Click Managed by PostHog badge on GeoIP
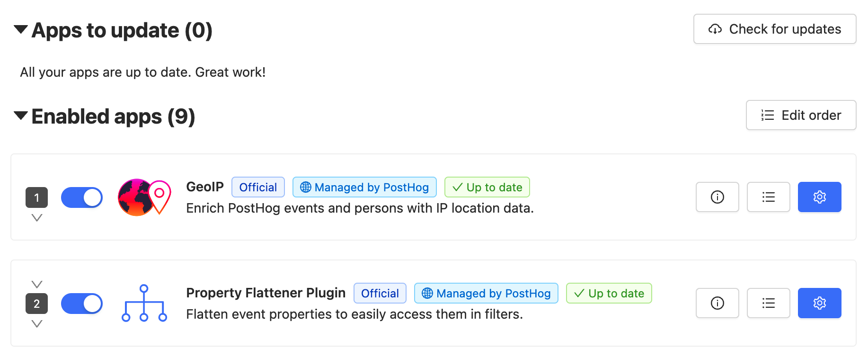The width and height of the screenshot is (868, 358). [364, 187]
